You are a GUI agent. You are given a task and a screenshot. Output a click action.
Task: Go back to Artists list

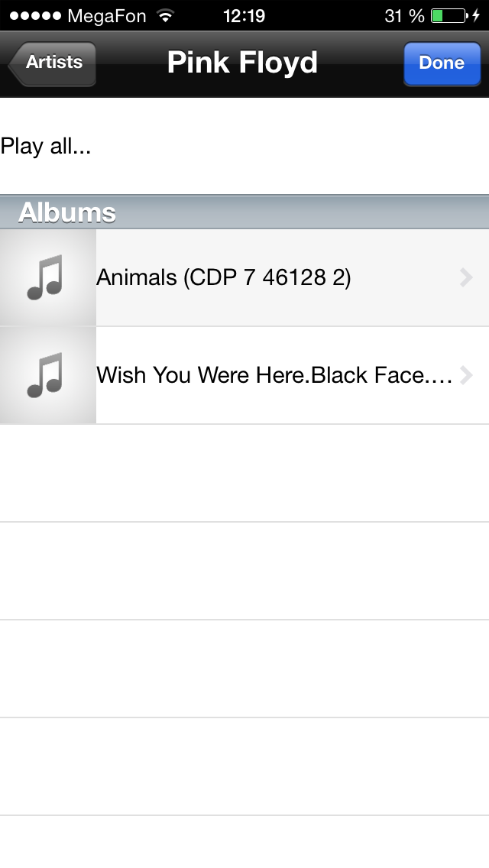coord(53,63)
